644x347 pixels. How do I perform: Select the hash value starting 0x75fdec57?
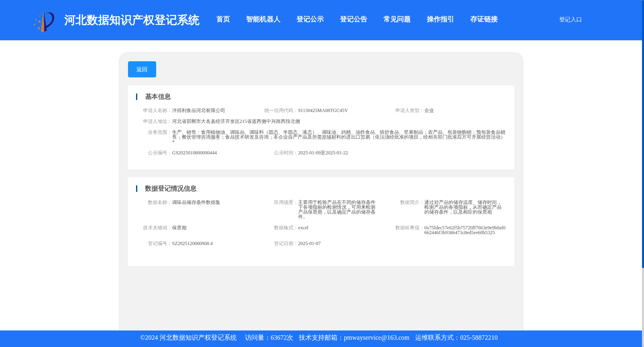click(x=465, y=230)
